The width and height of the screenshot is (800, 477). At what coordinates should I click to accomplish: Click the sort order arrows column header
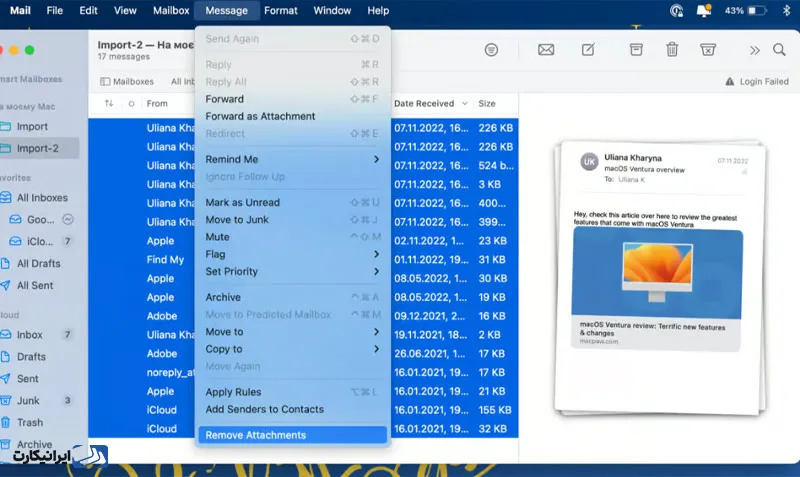coord(109,103)
